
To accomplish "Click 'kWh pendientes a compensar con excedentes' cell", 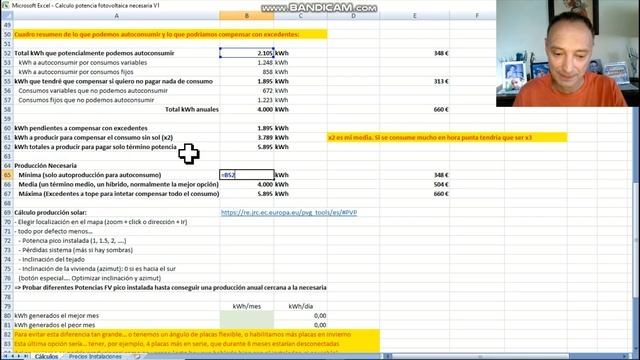I will [116, 128].
